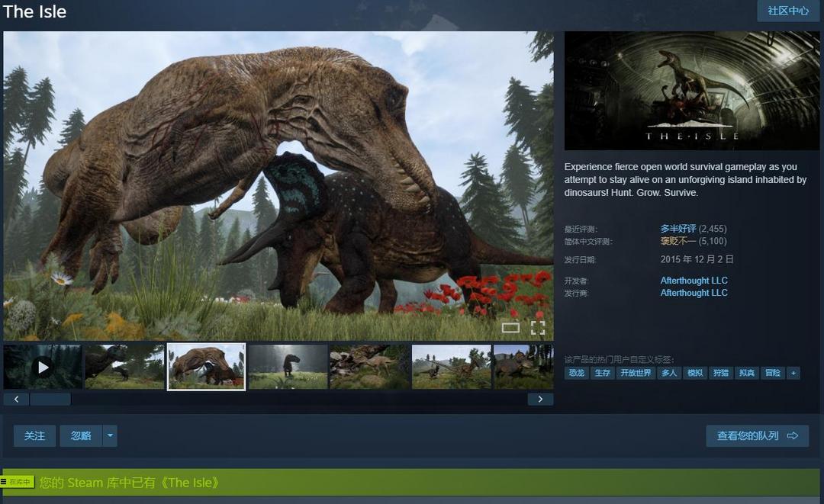Open 查看您的队列 view your queue

click(758, 435)
